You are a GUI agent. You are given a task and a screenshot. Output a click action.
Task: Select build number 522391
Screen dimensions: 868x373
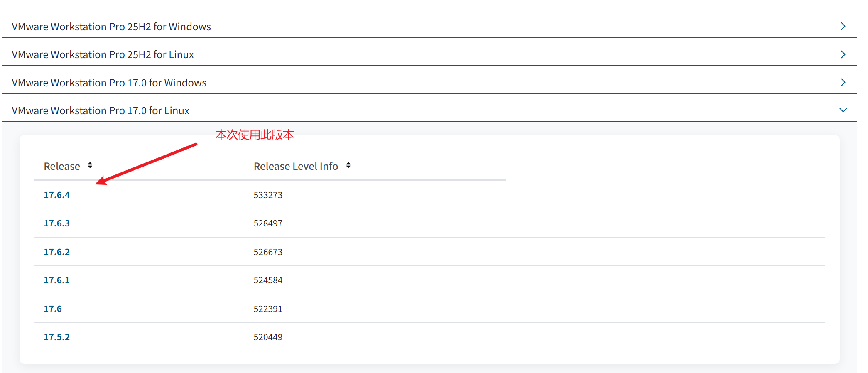[x=268, y=309]
